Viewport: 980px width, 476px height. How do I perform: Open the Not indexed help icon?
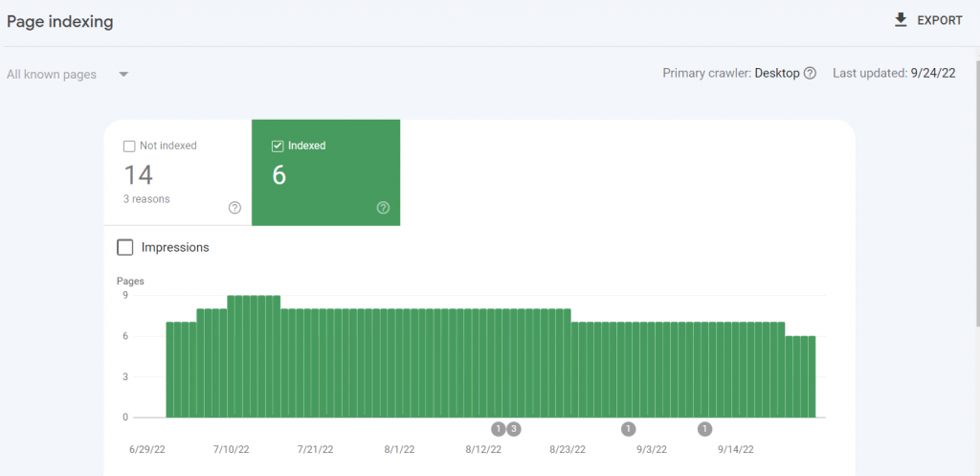(x=234, y=208)
